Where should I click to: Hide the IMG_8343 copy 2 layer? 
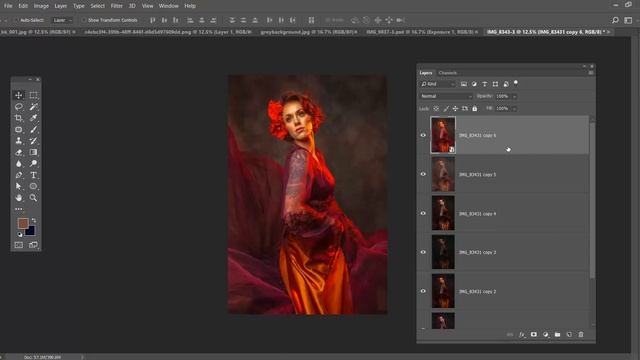click(x=423, y=291)
